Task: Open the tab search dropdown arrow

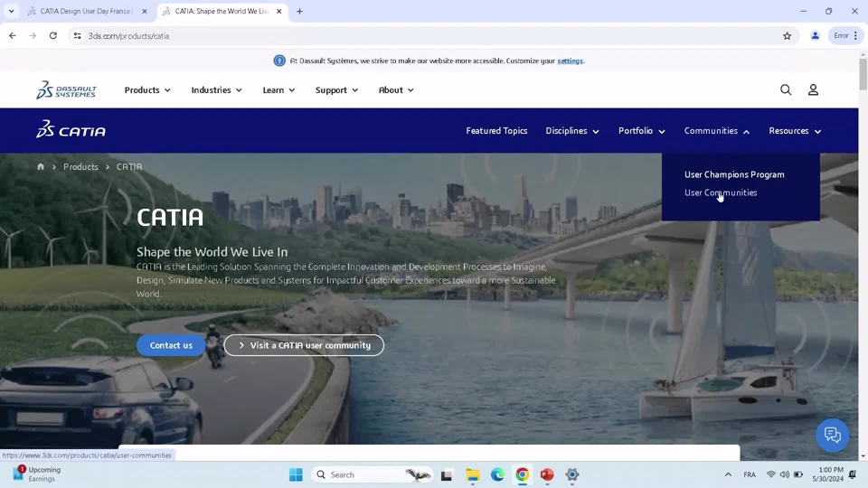Action: [x=11, y=11]
